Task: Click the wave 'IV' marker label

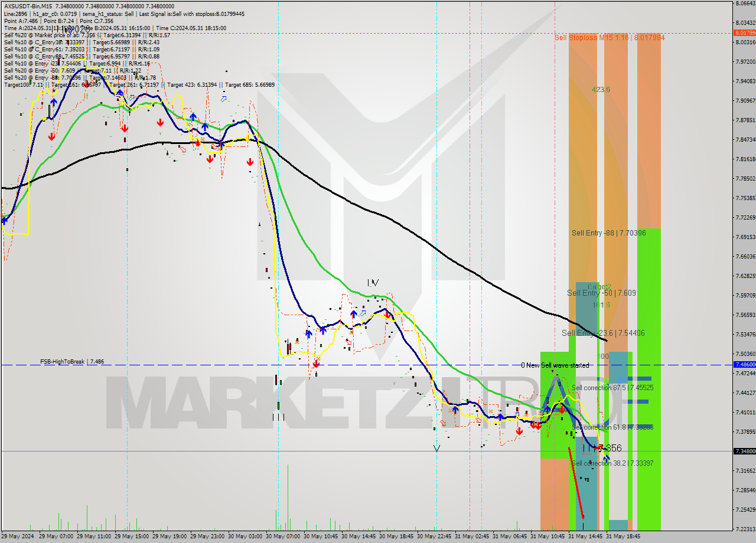Action: click(x=373, y=283)
